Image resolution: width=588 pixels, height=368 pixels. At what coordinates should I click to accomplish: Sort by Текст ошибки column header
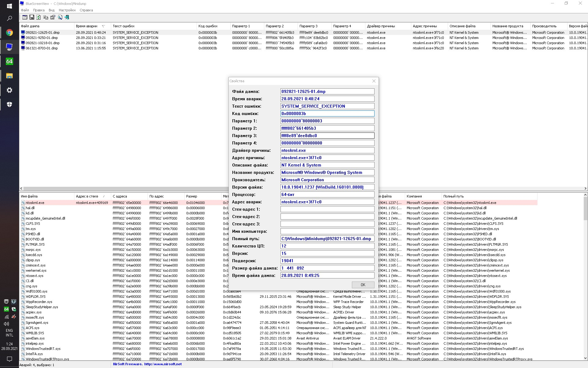[154, 26]
